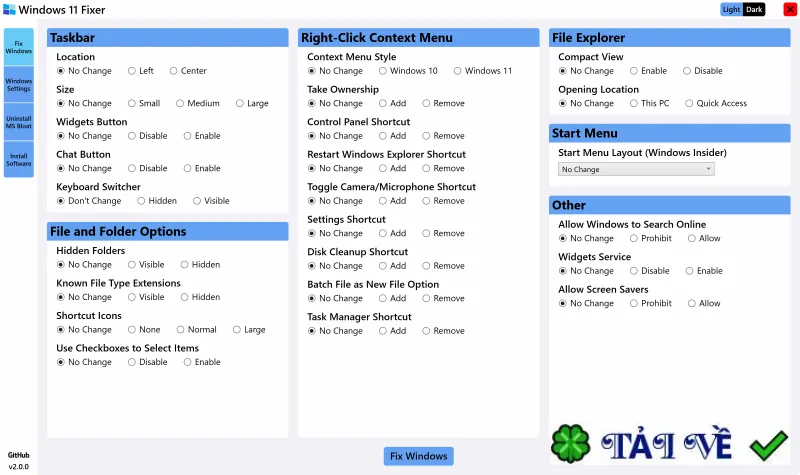Select Enable for Widgets Button
Viewport: 800px width, 475px height.
pos(202,136)
